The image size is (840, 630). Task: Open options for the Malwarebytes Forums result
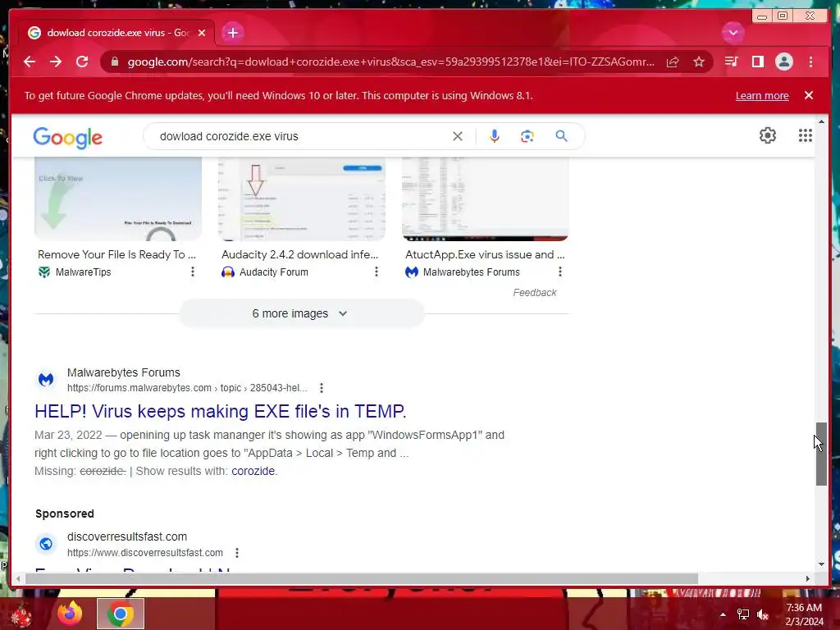(x=322, y=388)
